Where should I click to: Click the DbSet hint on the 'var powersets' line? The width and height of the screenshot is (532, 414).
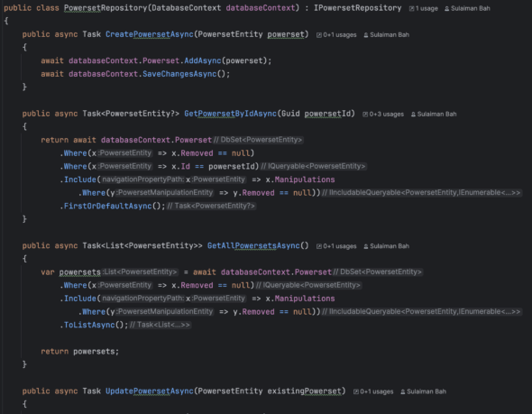click(377, 272)
